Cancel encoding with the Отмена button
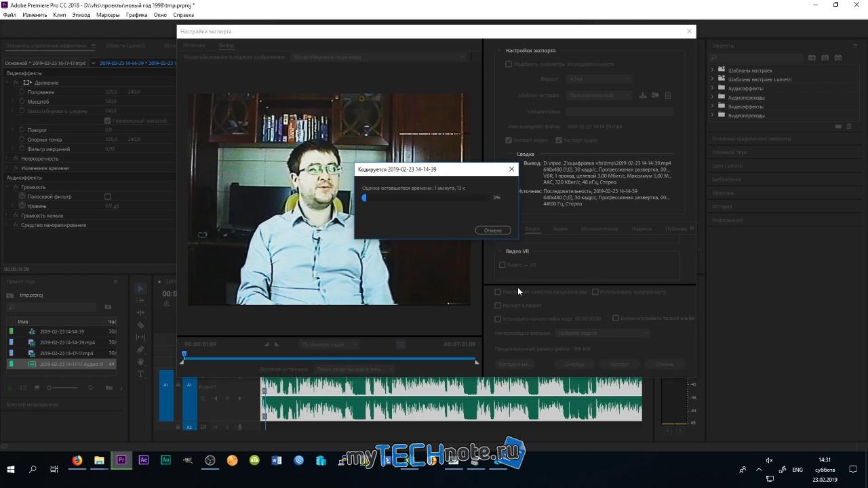 [493, 230]
